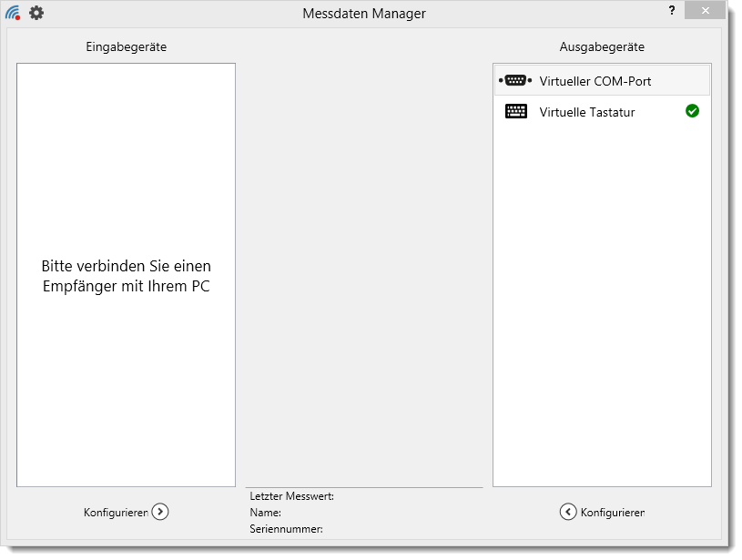
Task: Click the serial COM-Port connector icon
Action: (515, 81)
